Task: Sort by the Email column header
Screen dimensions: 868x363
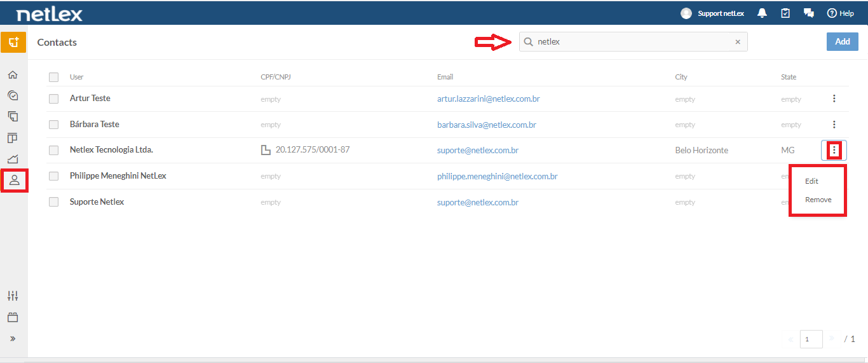Action: coord(445,77)
